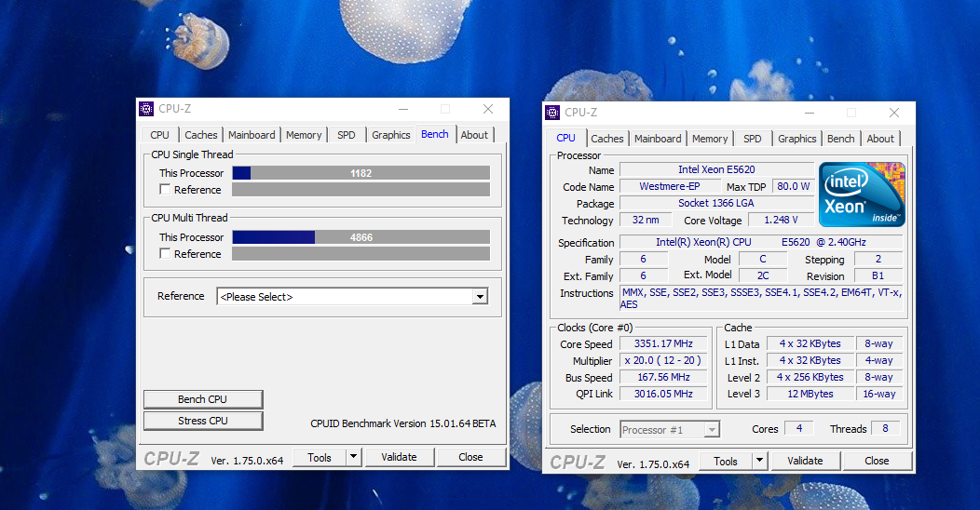
Task: Click Technology value 32 nm
Action: 646,220
